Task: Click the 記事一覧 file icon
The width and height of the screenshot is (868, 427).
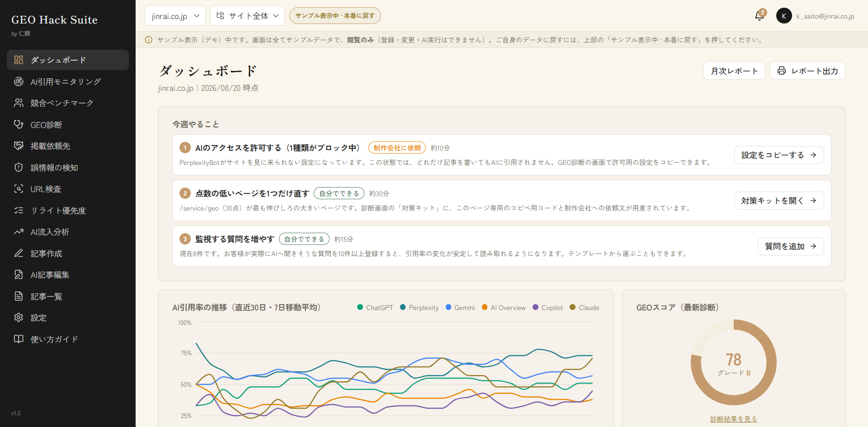Action: tap(19, 296)
